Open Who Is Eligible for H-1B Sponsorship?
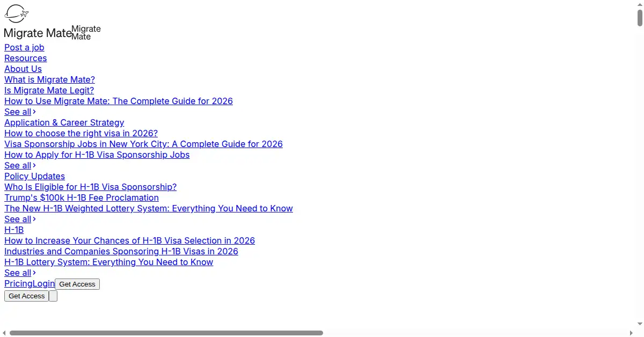The image size is (644, 337). pos(90,187)
